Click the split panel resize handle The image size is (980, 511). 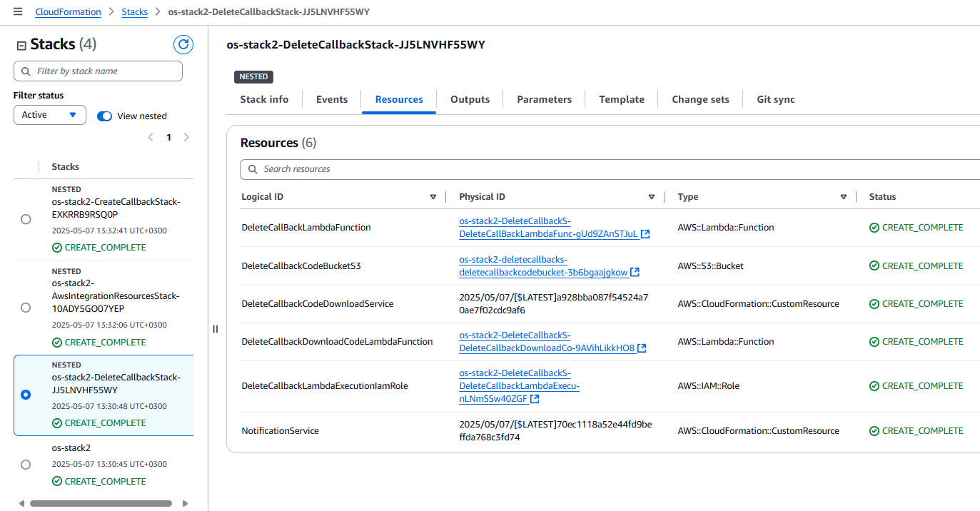[x=216, y=329]
